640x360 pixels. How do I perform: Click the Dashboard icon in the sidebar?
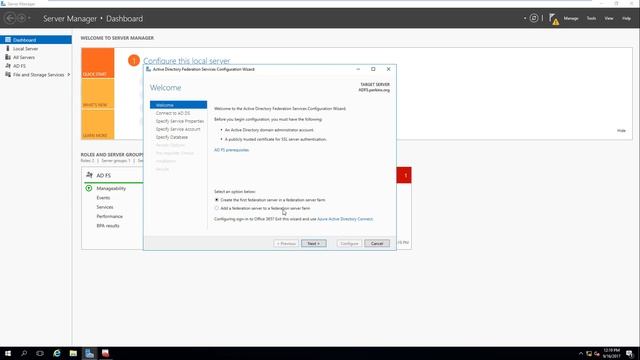click(x=8, y=40)
